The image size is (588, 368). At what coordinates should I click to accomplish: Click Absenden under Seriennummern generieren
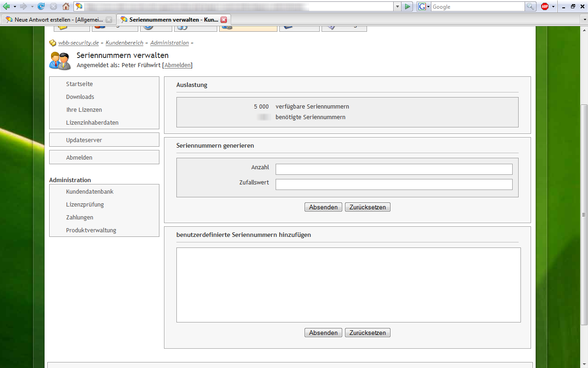(323, 207)
